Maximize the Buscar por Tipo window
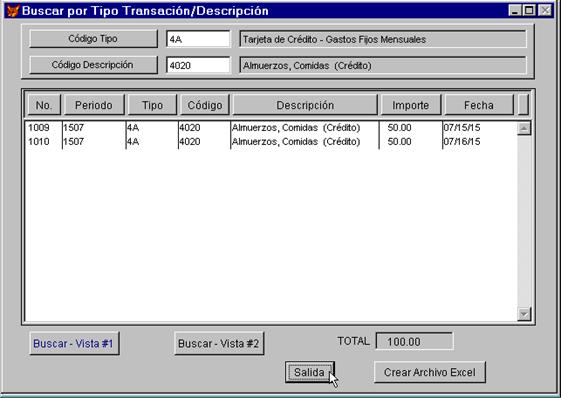This screenshot has height=398, width=561. pos(528,10)
